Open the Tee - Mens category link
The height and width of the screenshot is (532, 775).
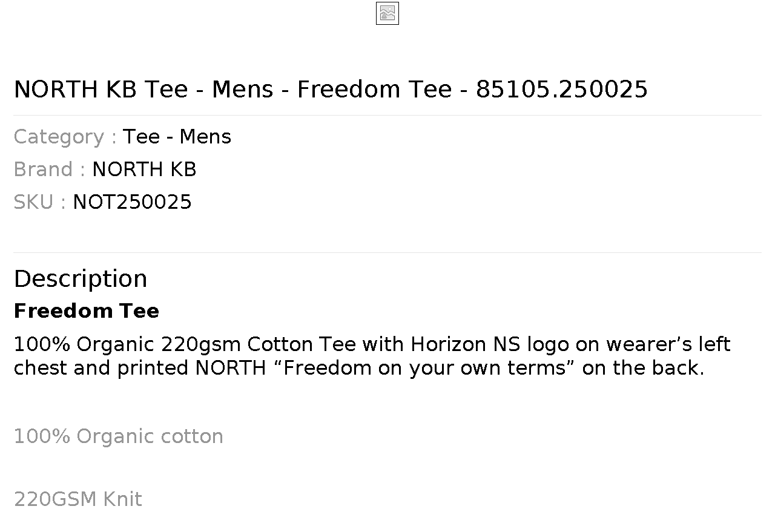[x=177, y=137]
